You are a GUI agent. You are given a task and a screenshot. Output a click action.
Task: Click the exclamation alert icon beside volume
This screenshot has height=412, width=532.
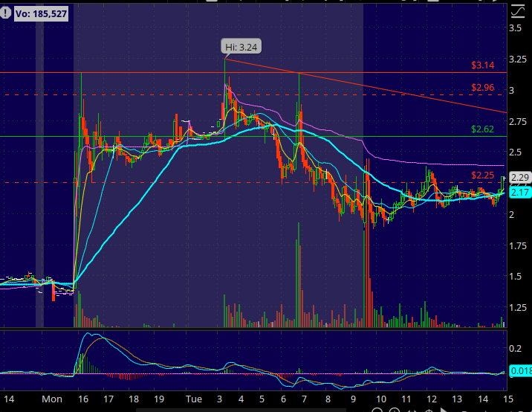coord(5,13)
